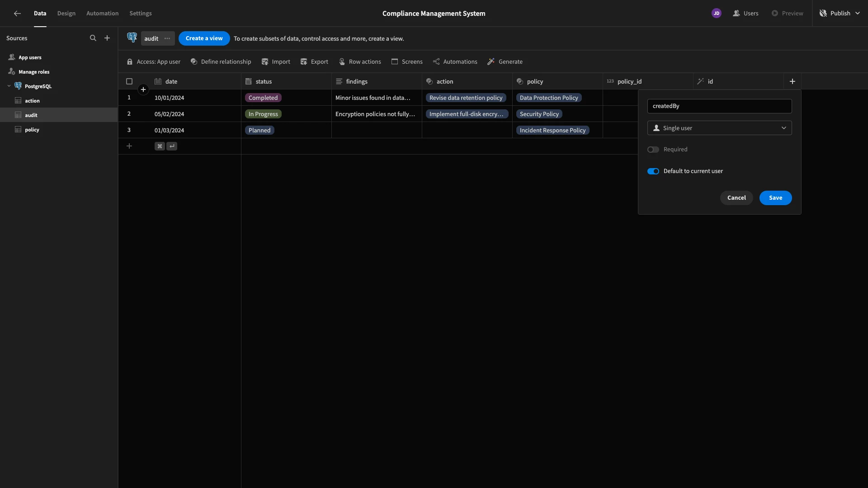Click the JD user avatar
Viewport: 868px width, 488px height.
716,14
